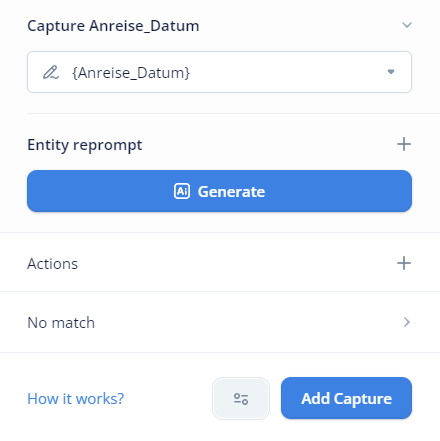
Task: Open capture settings sliders icon button
Action: pyautogui.click(x=241, y=399)
